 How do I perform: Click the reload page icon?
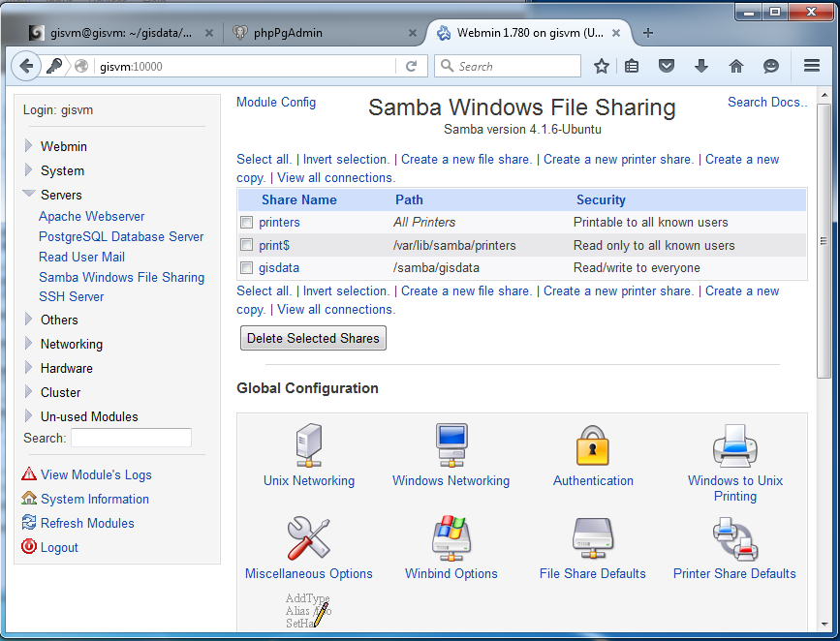click(x=411, y=67)
